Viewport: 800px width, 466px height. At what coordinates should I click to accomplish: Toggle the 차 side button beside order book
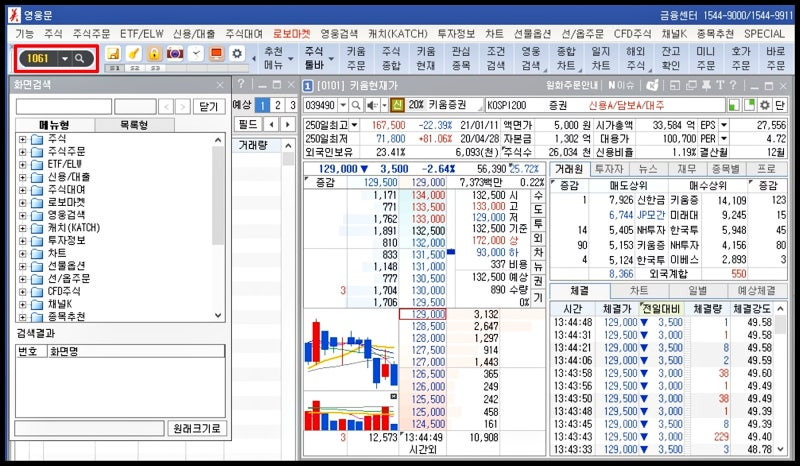pyautogui.click(x=538, y=253)
